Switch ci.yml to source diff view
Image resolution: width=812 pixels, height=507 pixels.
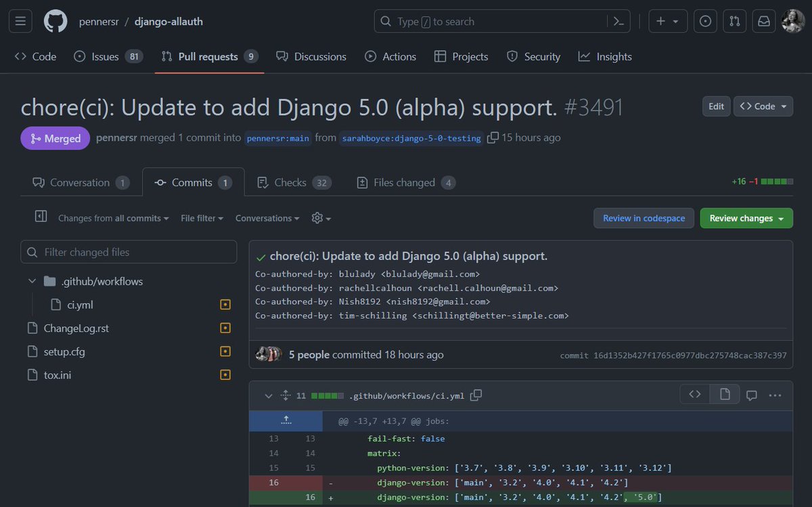tap(695, 395)
